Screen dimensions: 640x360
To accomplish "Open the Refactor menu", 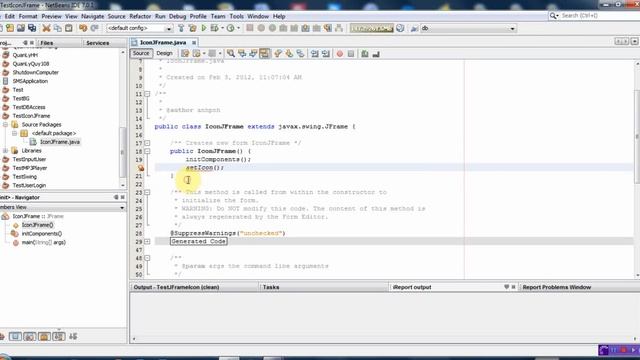I will point(140,16).
